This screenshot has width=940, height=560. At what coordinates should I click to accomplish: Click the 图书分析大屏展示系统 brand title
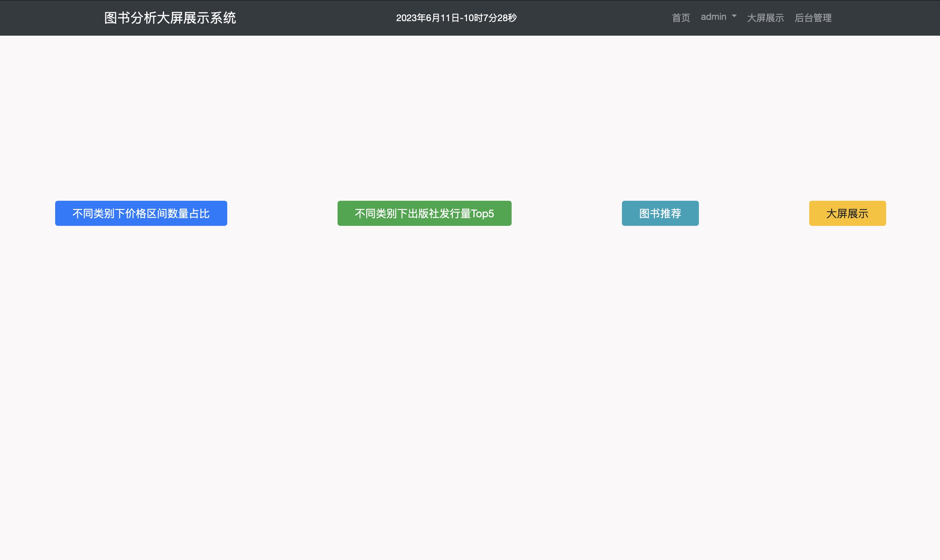pyautogui.click(x=170, y=18)
